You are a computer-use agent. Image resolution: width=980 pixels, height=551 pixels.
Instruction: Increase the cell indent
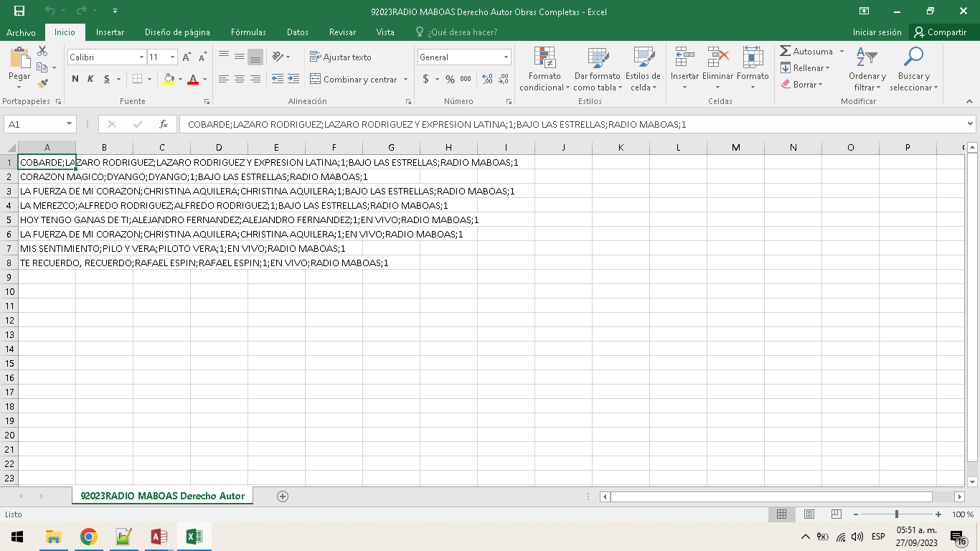[293, 79]
